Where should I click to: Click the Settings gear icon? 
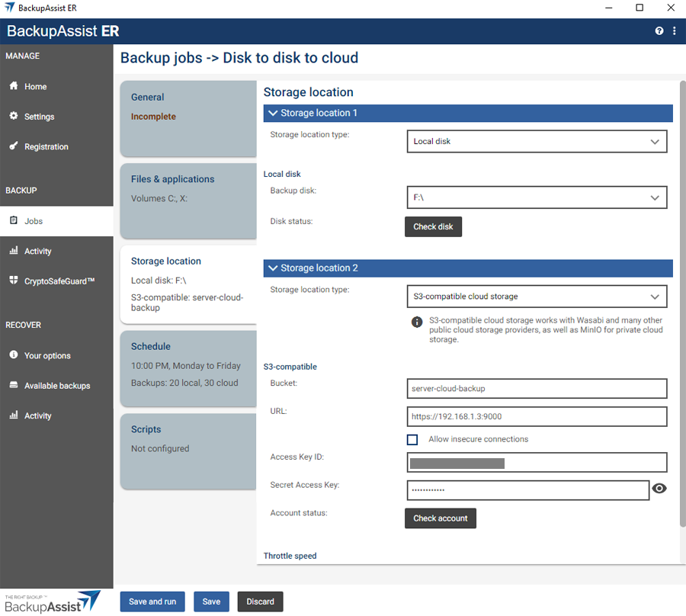14,116
